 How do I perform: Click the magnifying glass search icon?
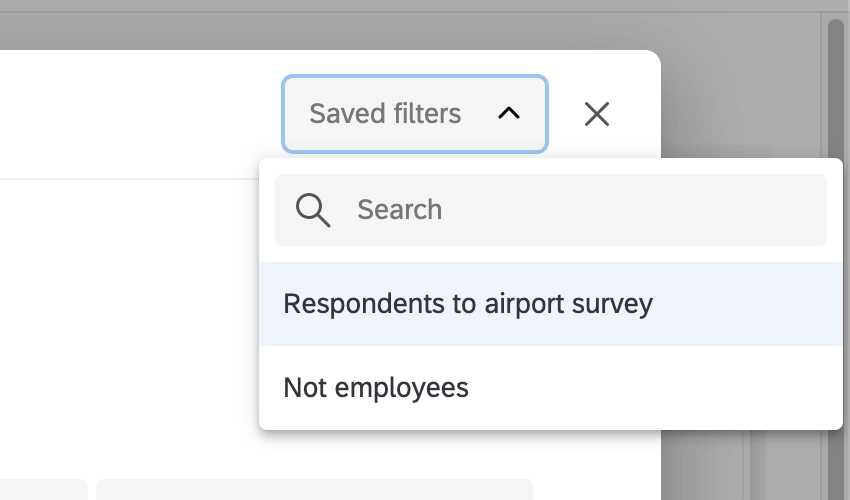point(313,210)
